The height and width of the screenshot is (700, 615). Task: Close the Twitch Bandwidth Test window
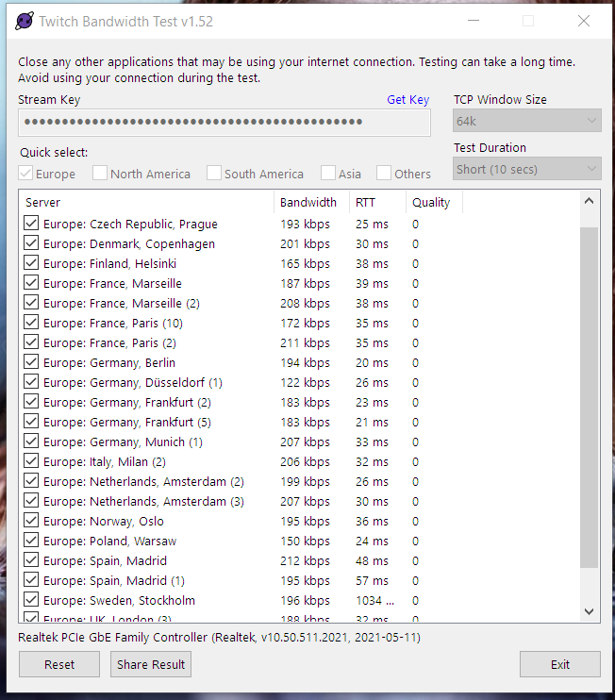584,21
